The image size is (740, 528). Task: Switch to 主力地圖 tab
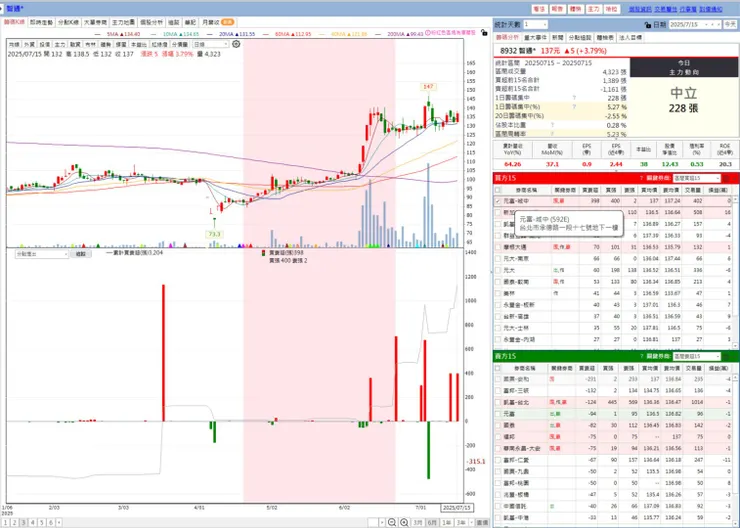[x=123, y=22]
